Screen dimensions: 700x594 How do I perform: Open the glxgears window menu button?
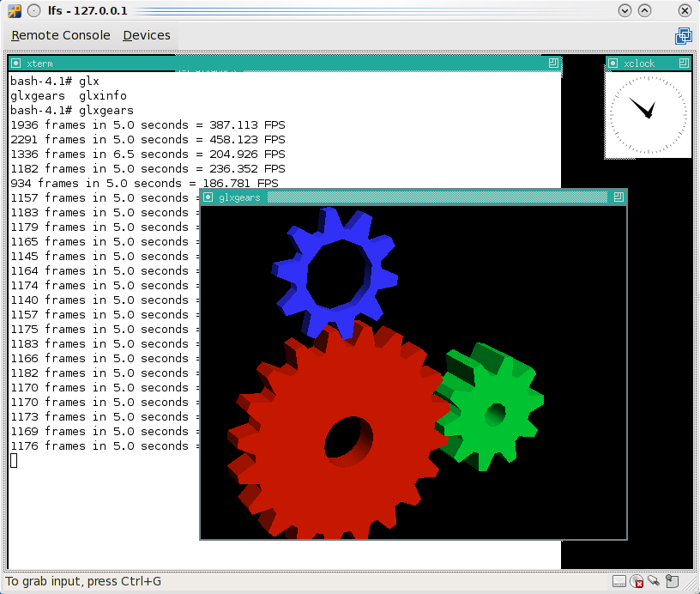208,197
